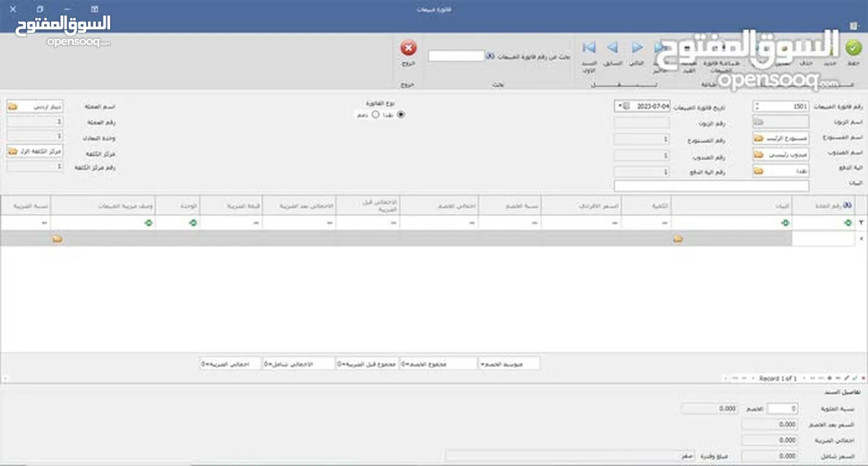Click the red Exit (خروج) icon
Screen dimensions: 868x466
point(408,49)
